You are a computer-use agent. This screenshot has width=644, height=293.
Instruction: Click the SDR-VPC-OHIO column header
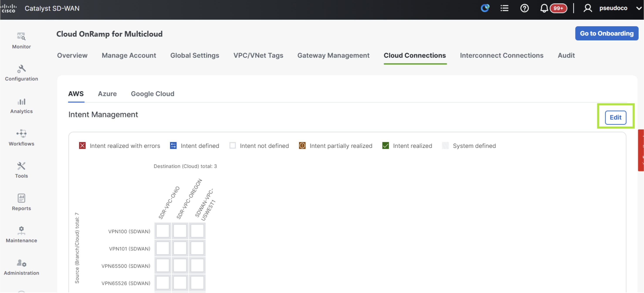click(169, 203)
